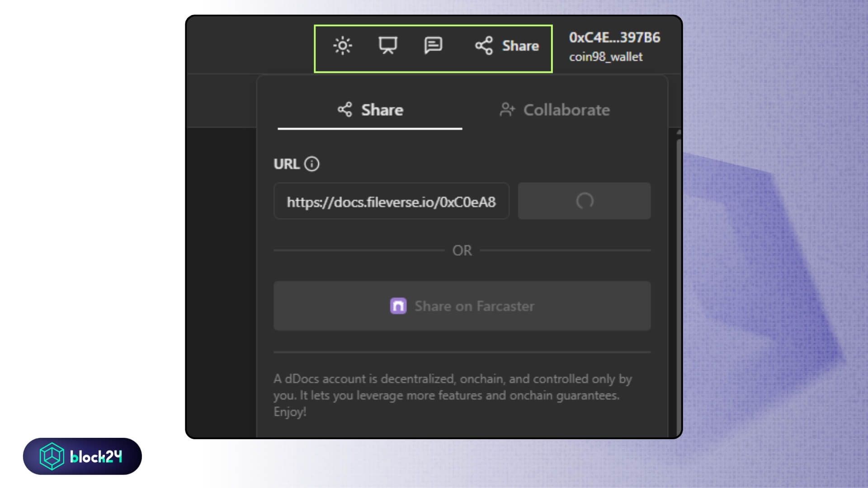Click Share on Farcaster button
Image resolution: width=868 pixels, height=488 pixels.
pyautogui.click(x=462, y=306)
